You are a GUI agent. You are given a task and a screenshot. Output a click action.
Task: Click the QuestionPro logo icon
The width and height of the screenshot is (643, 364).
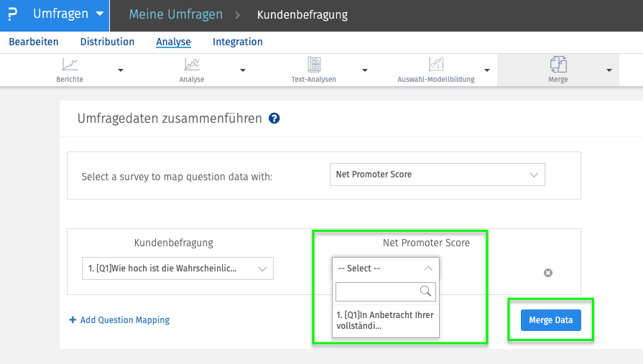tap(13, 14)
